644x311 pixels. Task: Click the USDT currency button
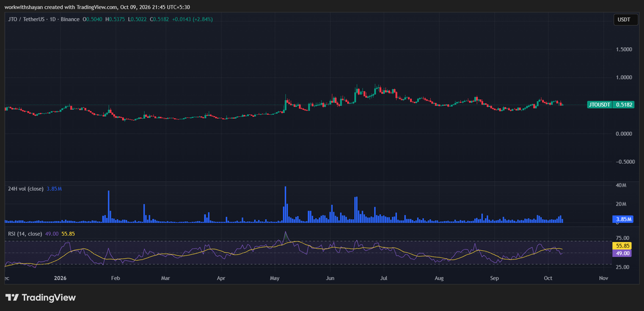click(626, 19)
